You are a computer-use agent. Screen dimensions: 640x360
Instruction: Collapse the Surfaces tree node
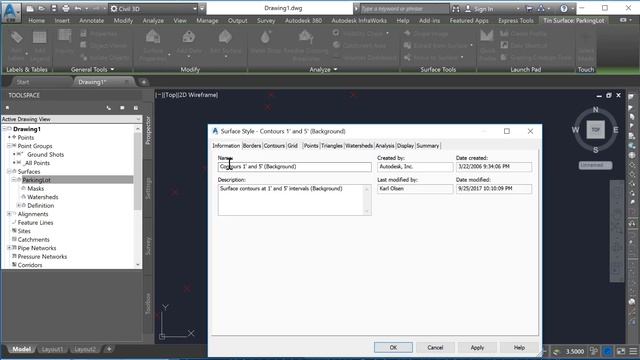[x=9, y=171]
